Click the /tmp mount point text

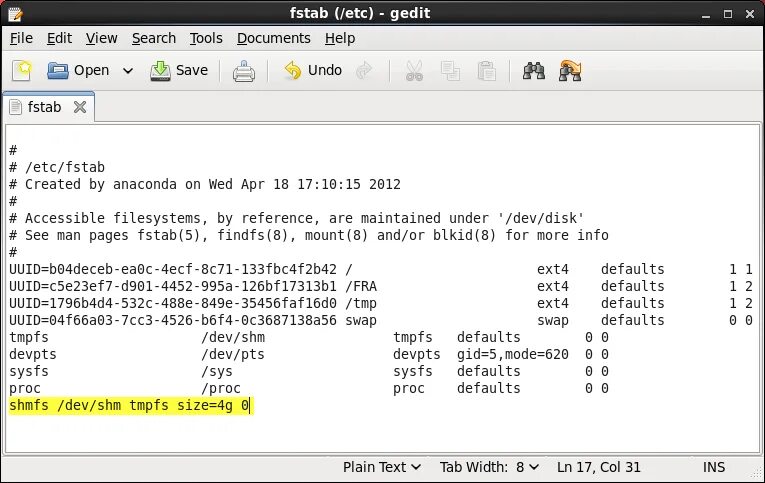[361, 303]
